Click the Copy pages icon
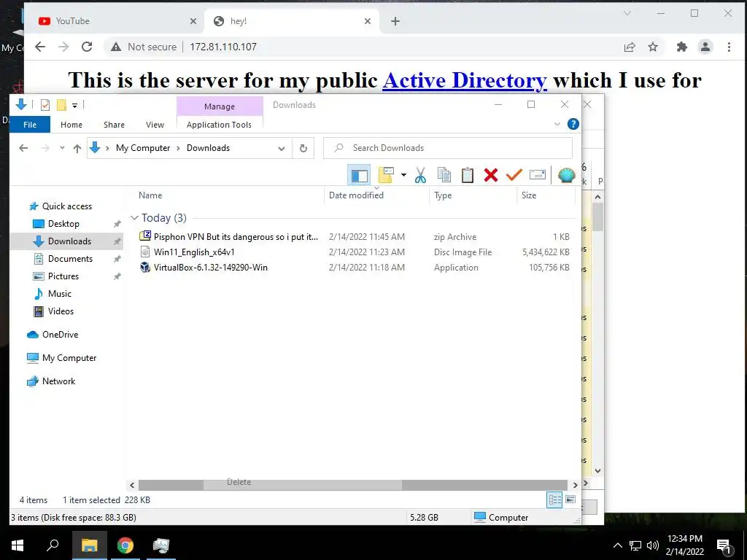Screen dimensions: 747x560 click(444, 175)
